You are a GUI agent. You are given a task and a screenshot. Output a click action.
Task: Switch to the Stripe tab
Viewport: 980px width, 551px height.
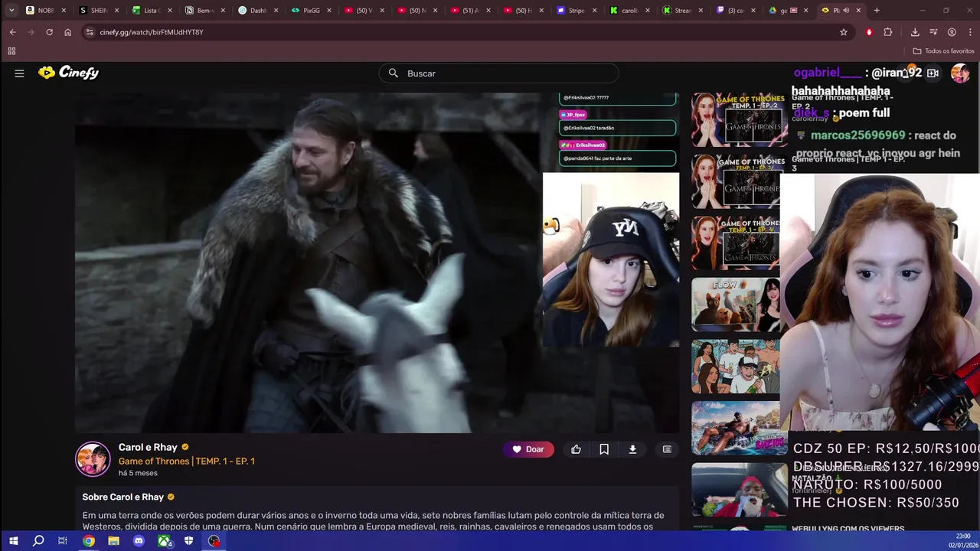point(577,11)
